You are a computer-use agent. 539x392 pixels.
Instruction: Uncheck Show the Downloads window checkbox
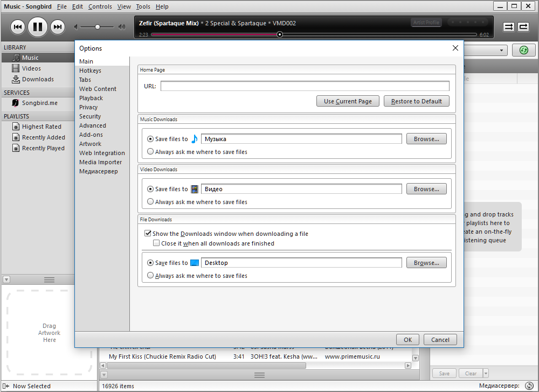148,233
